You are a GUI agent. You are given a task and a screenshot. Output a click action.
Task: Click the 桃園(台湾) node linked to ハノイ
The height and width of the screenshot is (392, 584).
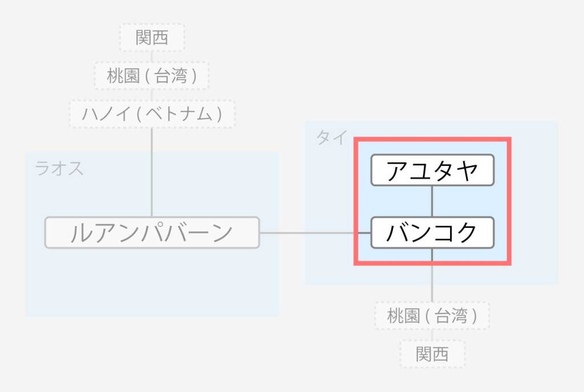152,76
